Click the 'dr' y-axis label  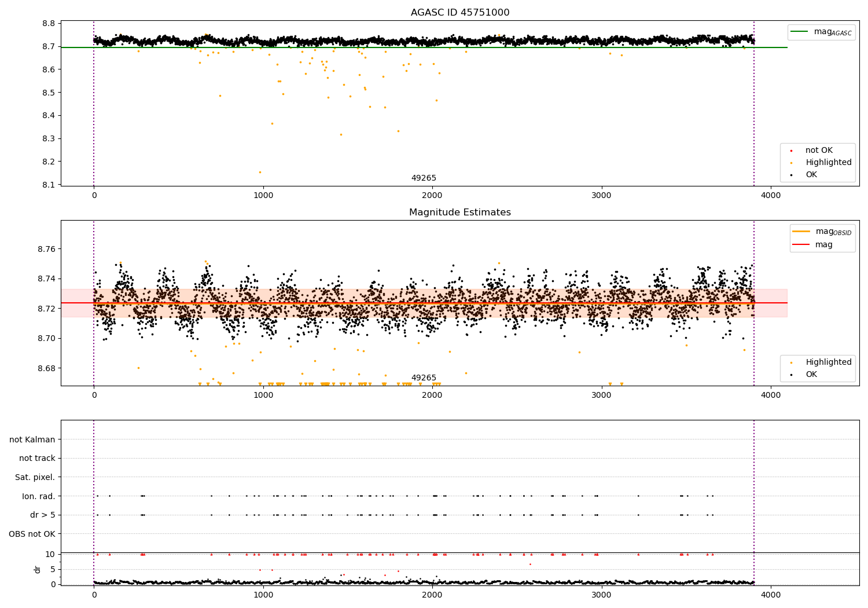pyautogui.click(x=38, y=569)
